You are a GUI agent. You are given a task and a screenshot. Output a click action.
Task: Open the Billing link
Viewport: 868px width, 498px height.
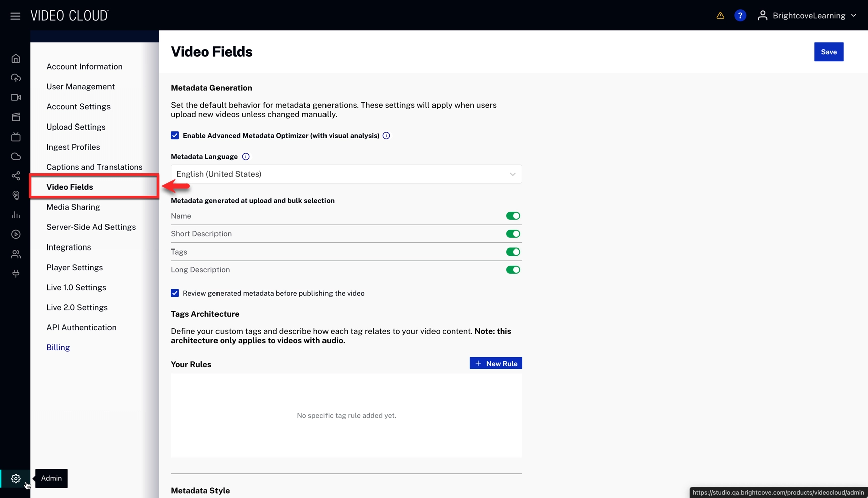point(58,348)
